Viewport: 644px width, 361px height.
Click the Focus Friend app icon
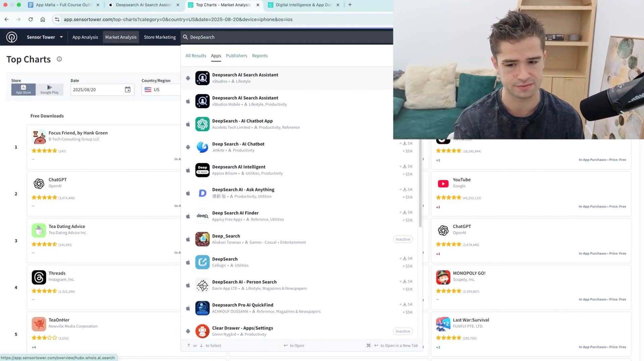point(39,137)
